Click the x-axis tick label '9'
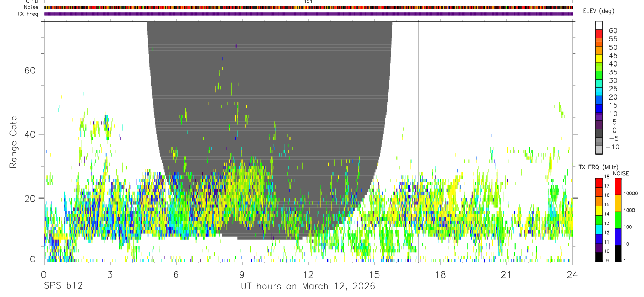This screenshot has width=644, height=297. (x=242, y=274)
